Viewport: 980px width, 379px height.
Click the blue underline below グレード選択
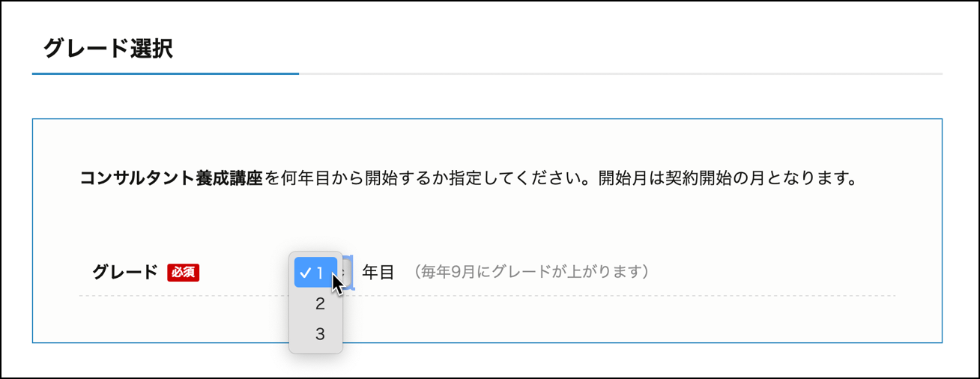coord(165,74)
